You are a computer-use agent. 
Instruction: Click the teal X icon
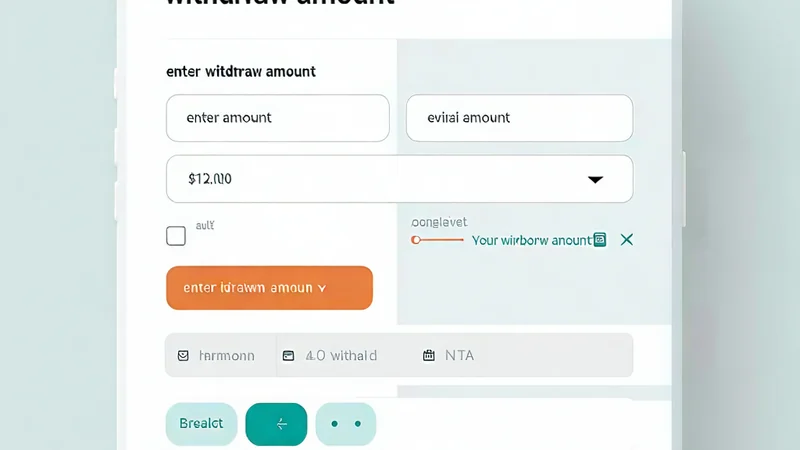(627, 240)
